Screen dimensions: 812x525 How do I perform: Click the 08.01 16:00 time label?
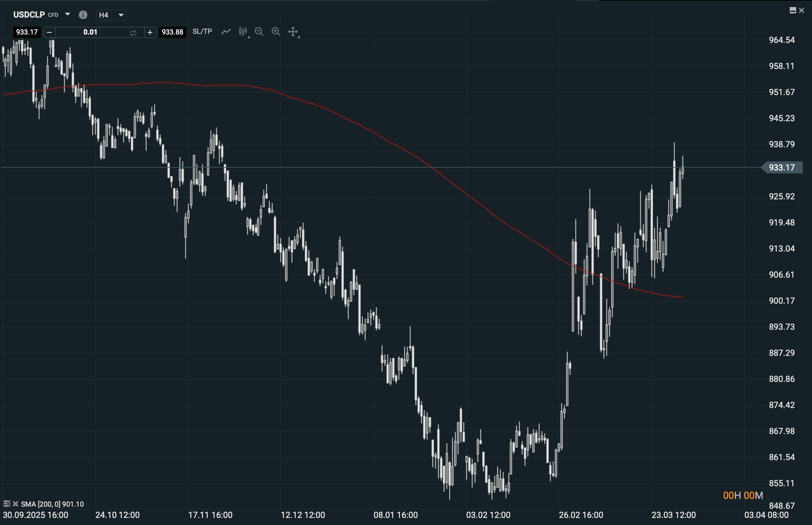click(x=396, y=515)
